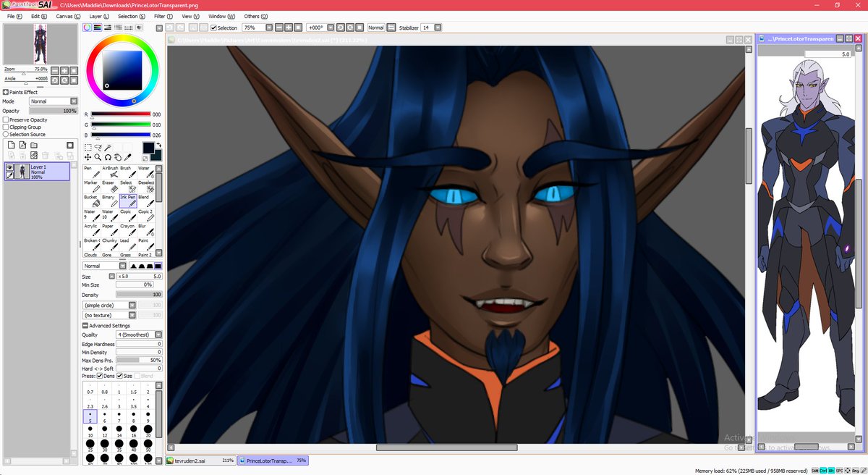Toggle the color wheel panel icon
The height and width of the screenshot is (475, 868).
[87, 28]
